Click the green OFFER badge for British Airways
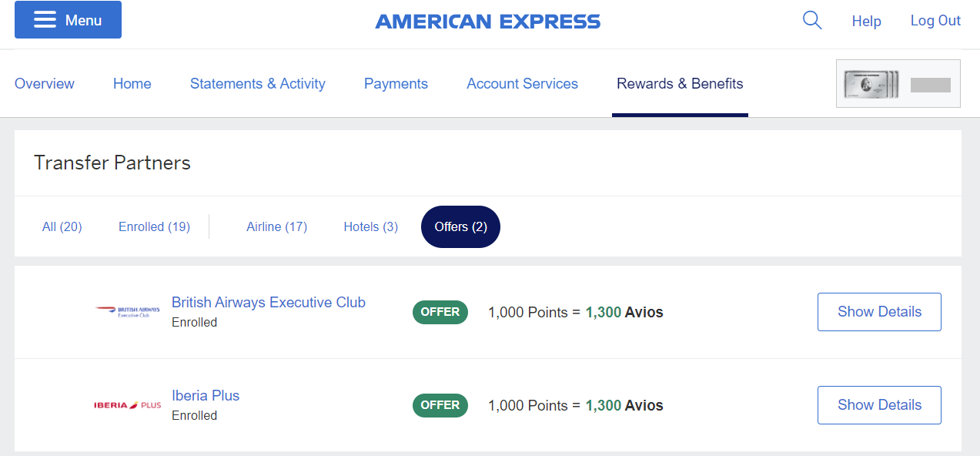Viewport: 980px width, 456px height. (x=440, y=312)
